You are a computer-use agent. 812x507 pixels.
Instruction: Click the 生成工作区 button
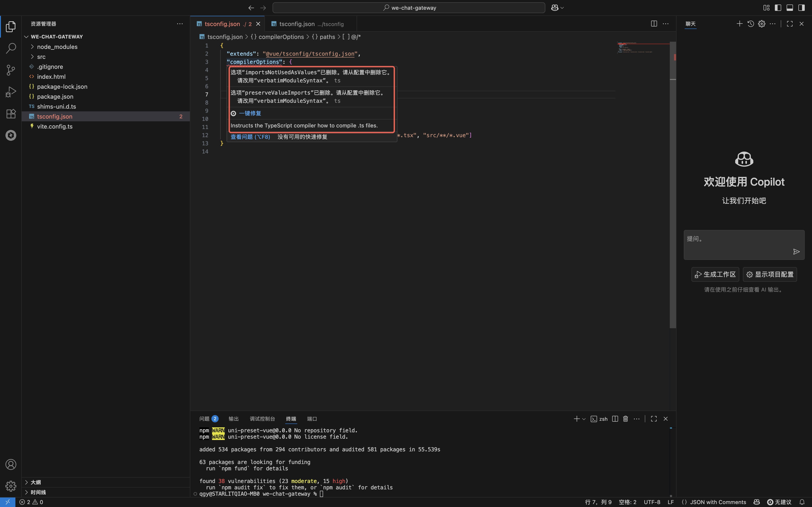pyautogui.click(x=715, y=275)
